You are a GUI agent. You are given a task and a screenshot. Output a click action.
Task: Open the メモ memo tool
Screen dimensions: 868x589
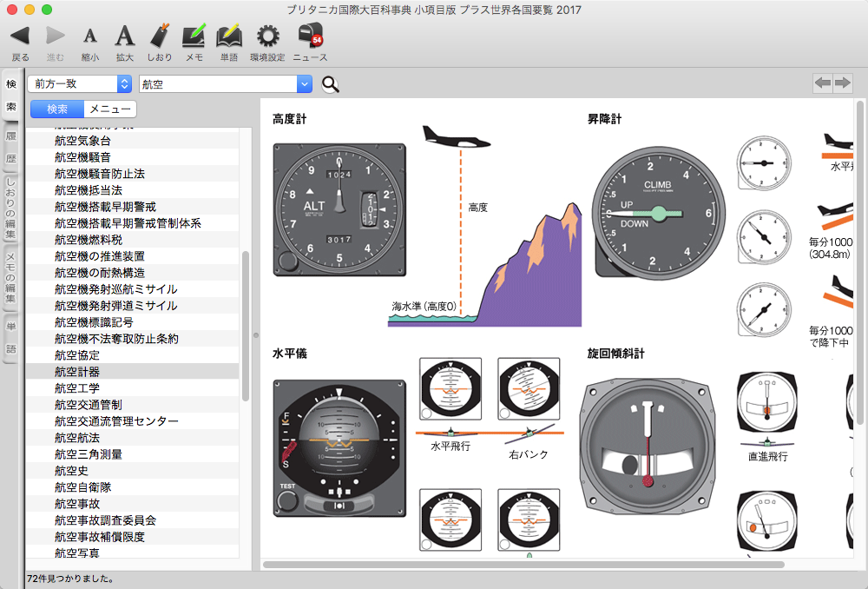coord(194,36)
